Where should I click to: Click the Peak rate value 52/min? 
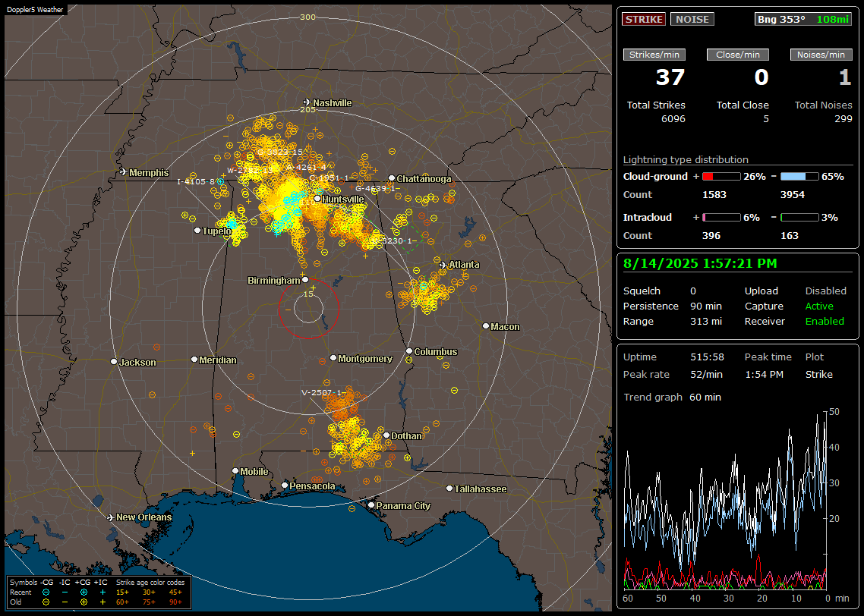point(707,374)
